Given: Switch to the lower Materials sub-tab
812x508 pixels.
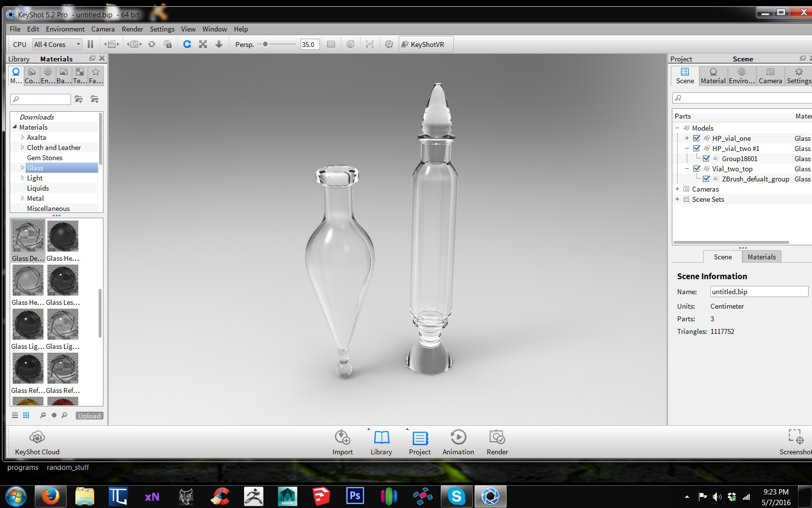Looking at the screenshot, I should click(x=762, y=257).
